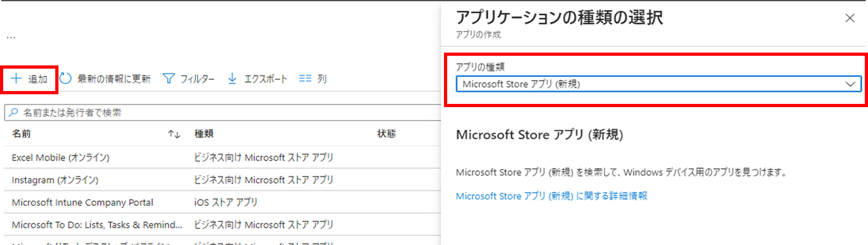Screen dimensions: 868x245
Task: Click the type cell in Microsoft To Do row
Action: 264,224
